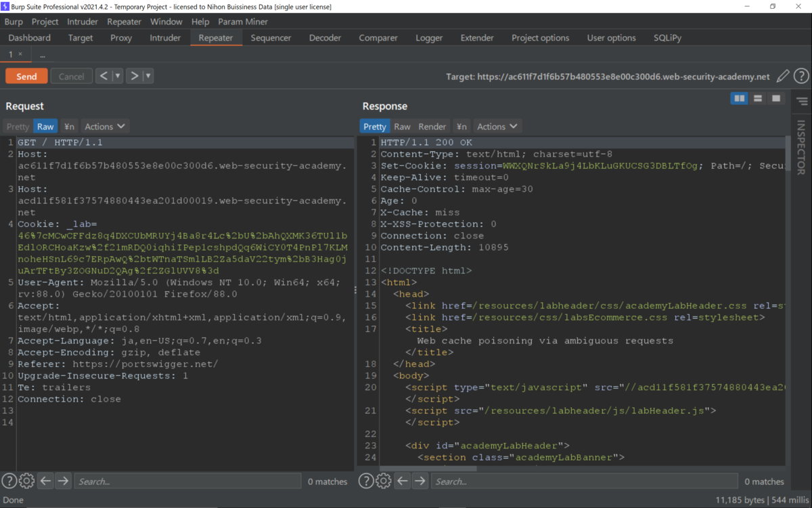Open response search help icon
The height and width of the screenshot is (508, 812).
pyautogui.click(x=365, y=481)
